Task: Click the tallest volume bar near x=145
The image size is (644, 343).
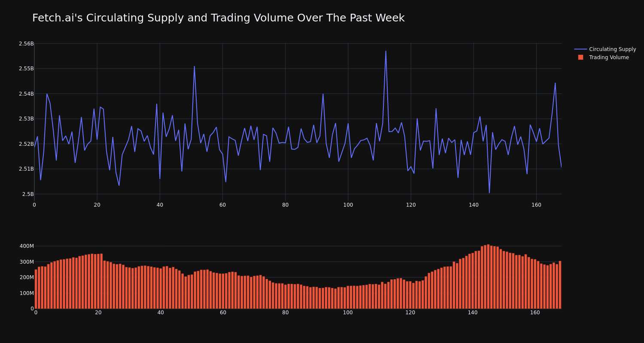Action: (x=488, y=277)
